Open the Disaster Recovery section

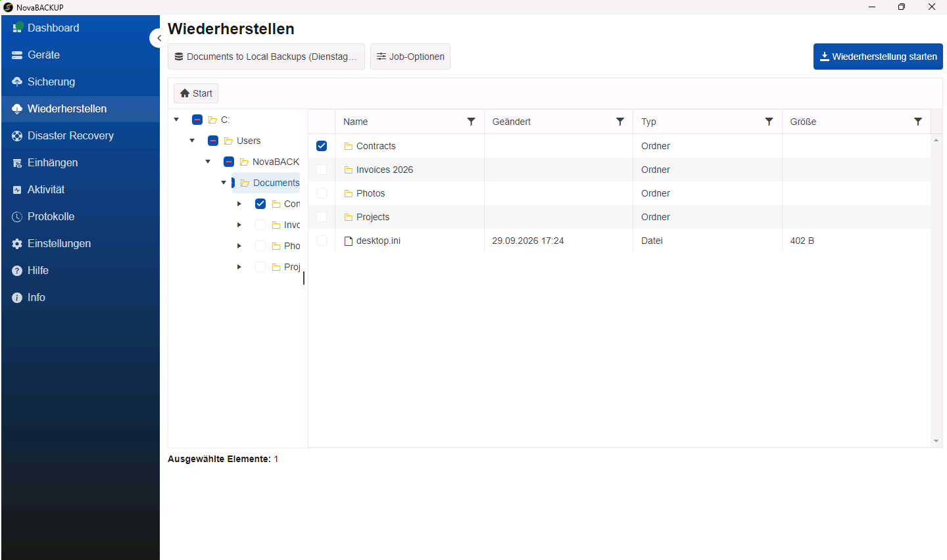click(80, 136)
